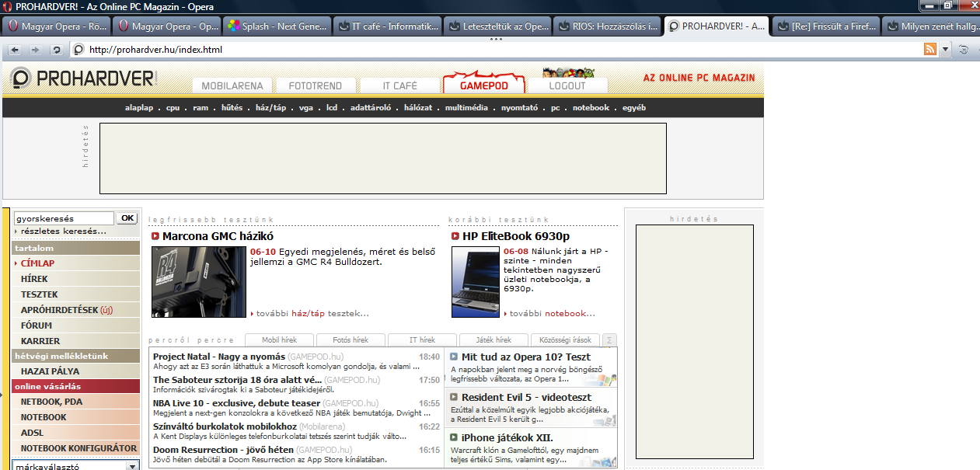Select alaplap in the category bar
The width and height of the screenshot is (980, 470).
coord(139,108)
